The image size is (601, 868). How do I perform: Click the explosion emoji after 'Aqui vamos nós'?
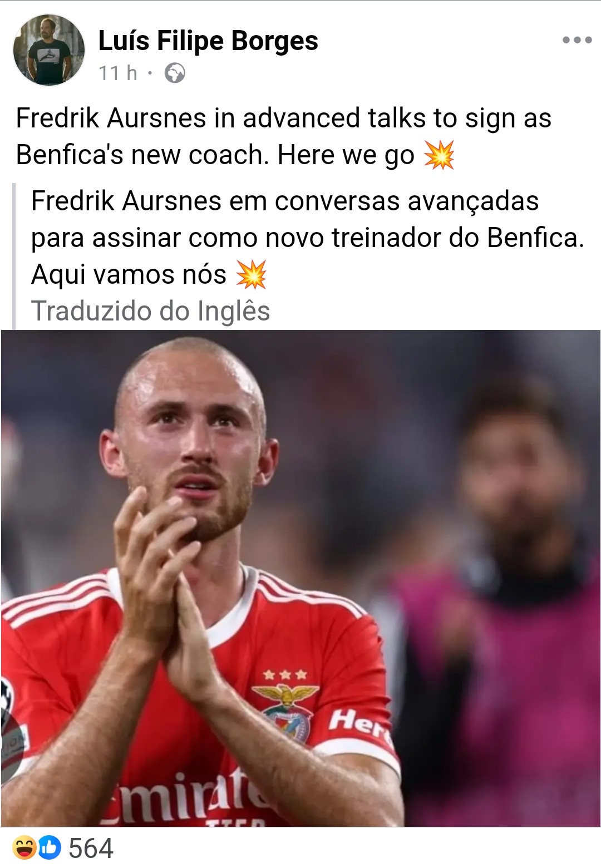(251, 274)
